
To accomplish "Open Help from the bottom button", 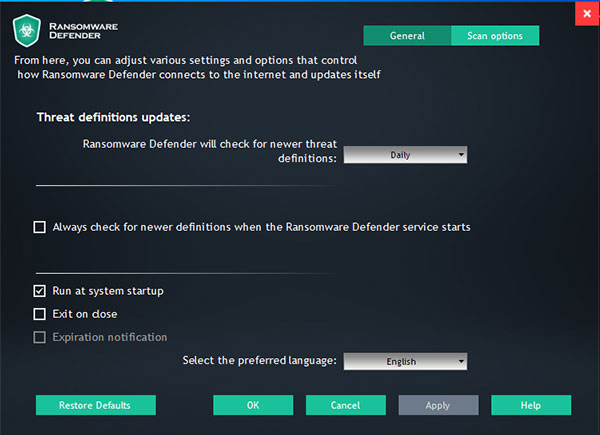I will coord(531,405).
